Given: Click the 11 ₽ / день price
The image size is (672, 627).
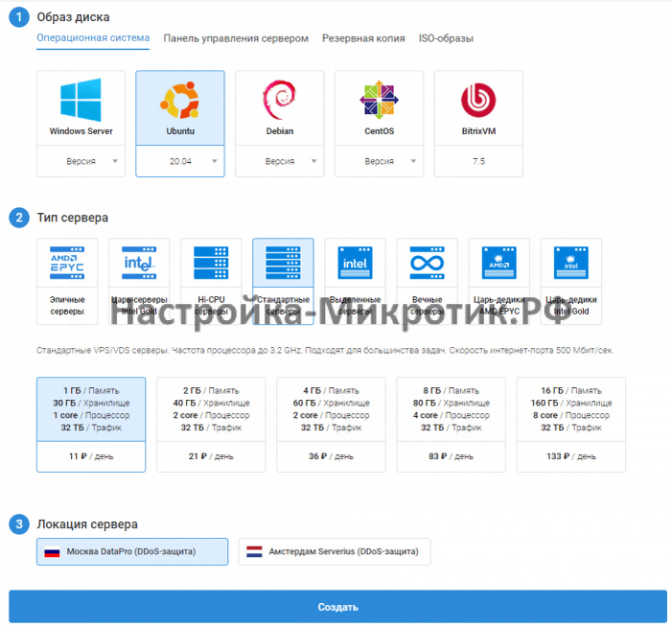Looking at the screenshot, I should click(x=91, y=456).
